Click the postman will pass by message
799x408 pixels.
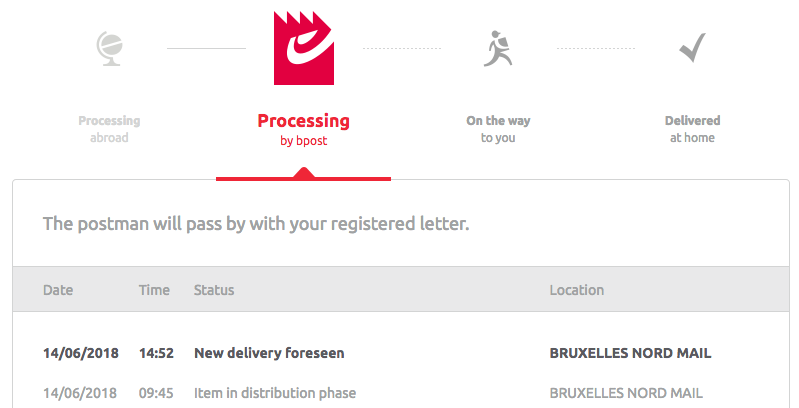(x=256, y=224)
